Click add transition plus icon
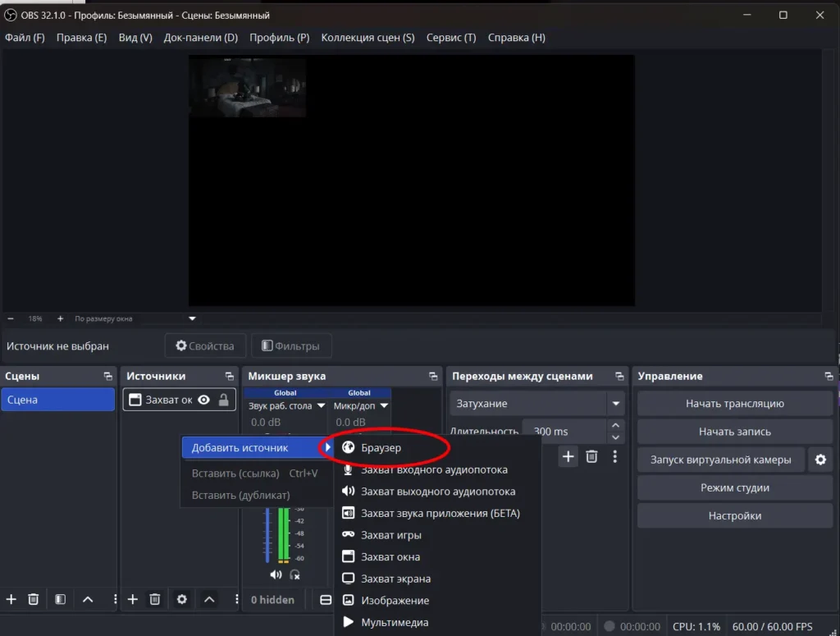The height and width of the screenshot is (636, 840). point(568,457)
